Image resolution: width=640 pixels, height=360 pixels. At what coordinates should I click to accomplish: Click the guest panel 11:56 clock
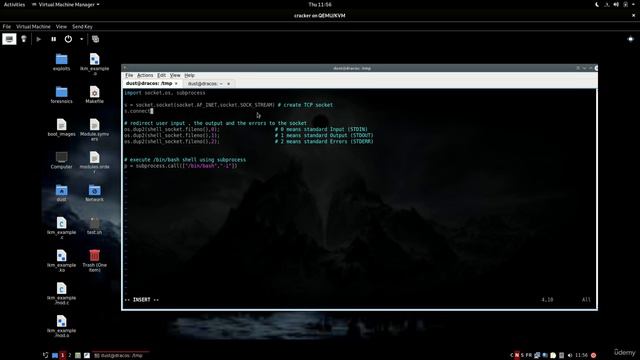tap(581, 355)
